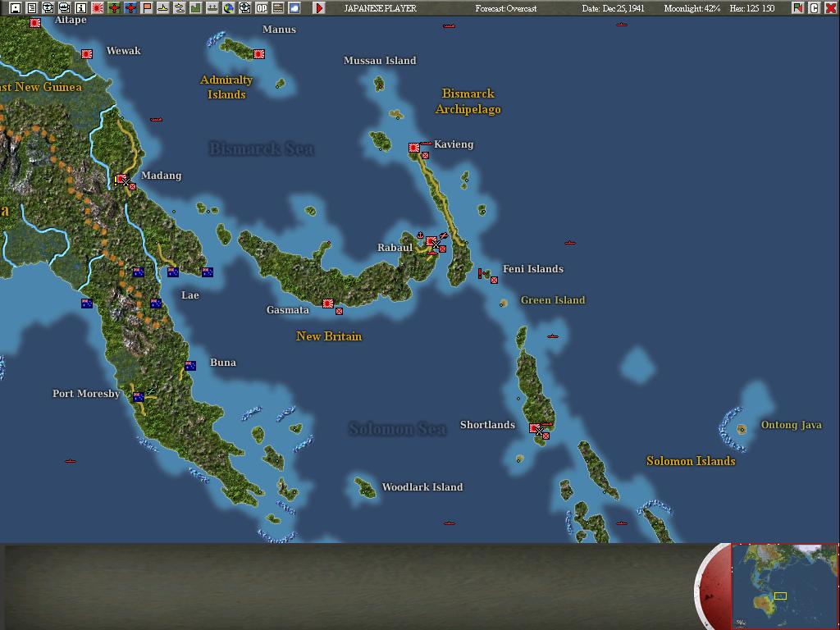840x630 pixels.
Task: Click the Green Island map label
Action: click(x=553, y=300)
